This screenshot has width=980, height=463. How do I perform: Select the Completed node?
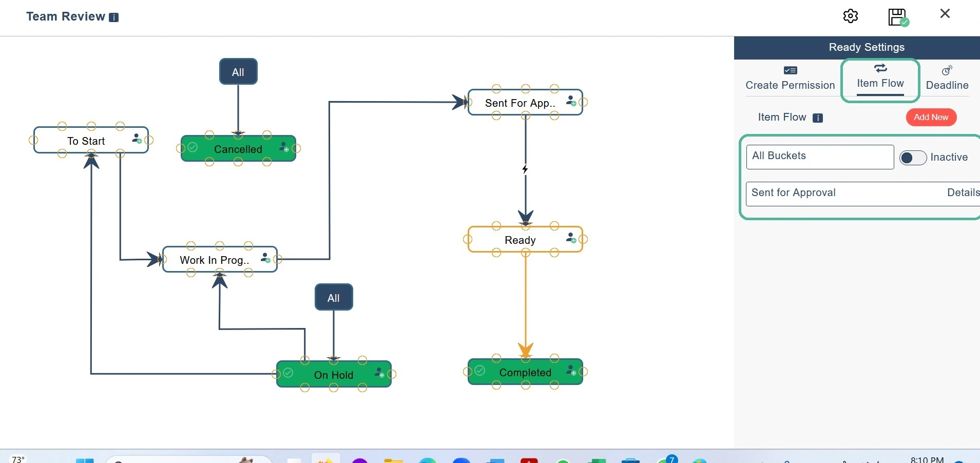[x=525, y=372]
